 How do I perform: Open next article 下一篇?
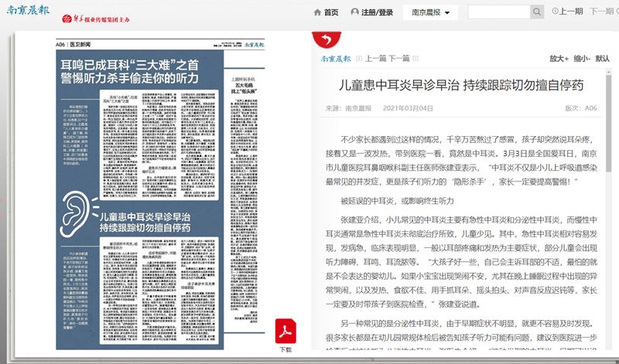pyautogui.click(x=399, y=59)
